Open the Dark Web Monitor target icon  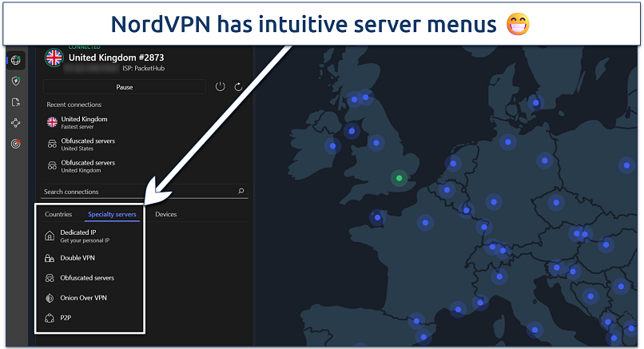tap(16, 144)
